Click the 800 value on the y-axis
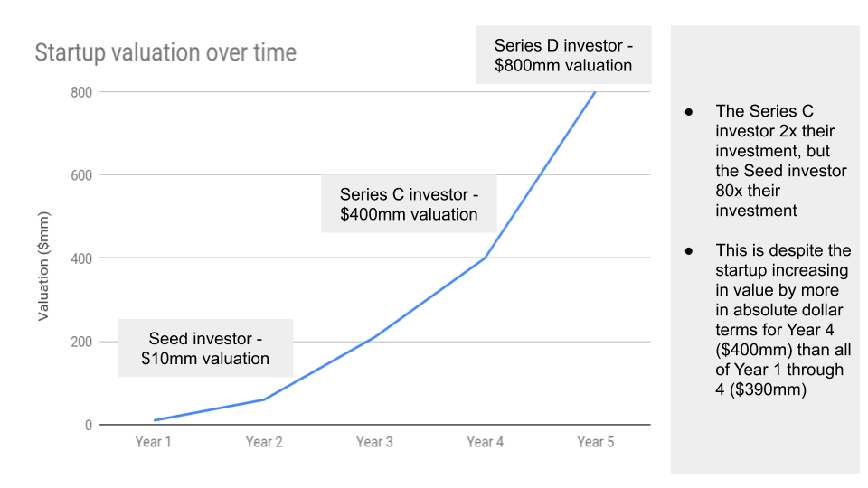 point(81,92)
